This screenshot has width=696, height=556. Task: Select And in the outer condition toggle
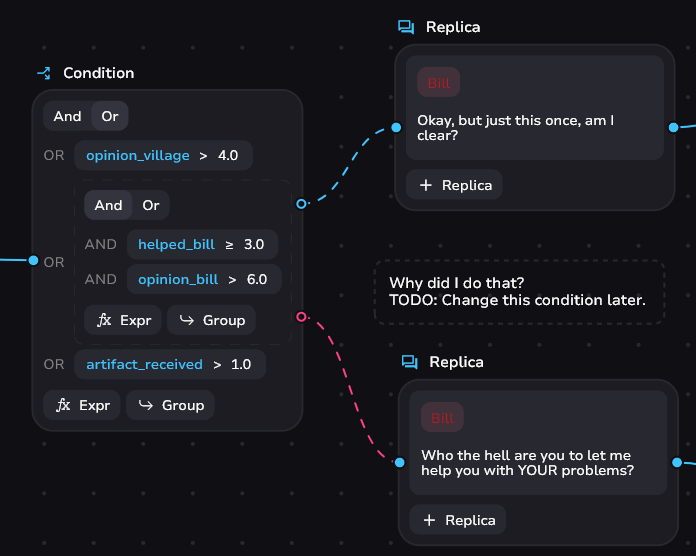(67, 116)
